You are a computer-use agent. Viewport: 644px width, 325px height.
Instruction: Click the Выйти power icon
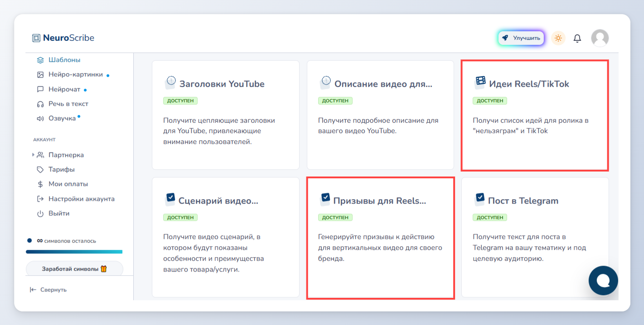(40, 213)
